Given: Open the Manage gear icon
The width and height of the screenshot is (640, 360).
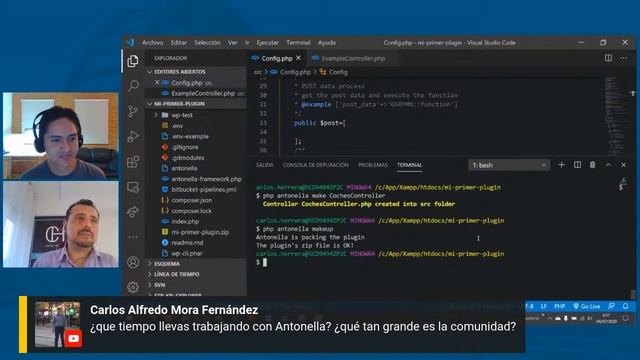Looking at the screenshot, I should point(133,287).
